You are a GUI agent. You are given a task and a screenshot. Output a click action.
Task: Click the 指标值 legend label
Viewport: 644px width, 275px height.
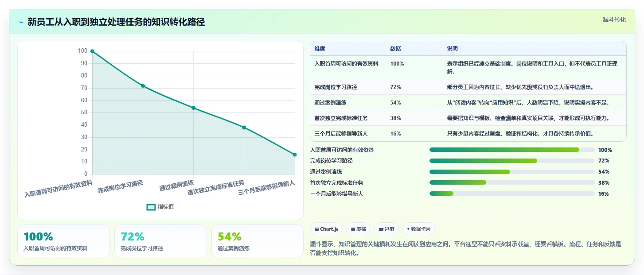[166, 207]
